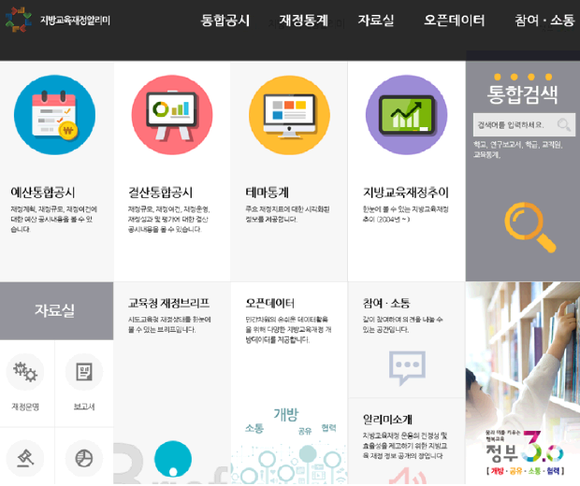580x486 pixels.
Task: Click the red presentation board icon
Action: 172,115
